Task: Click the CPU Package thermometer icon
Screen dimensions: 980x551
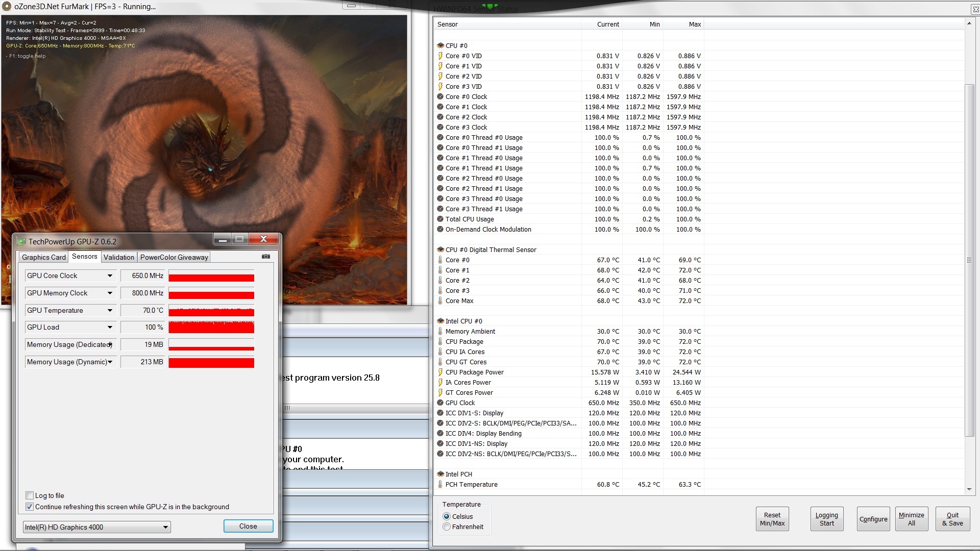Action: pyautogui.click(x=440, y=341)
